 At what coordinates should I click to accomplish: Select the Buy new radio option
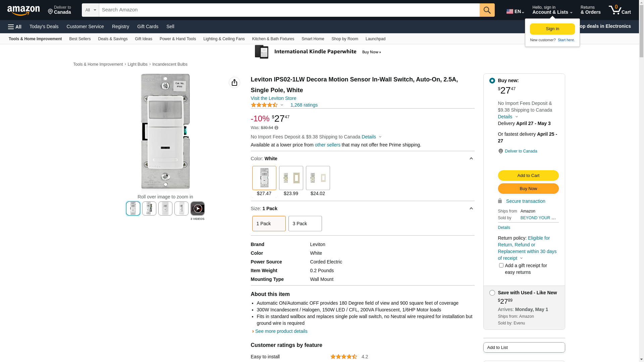(492, 81)
